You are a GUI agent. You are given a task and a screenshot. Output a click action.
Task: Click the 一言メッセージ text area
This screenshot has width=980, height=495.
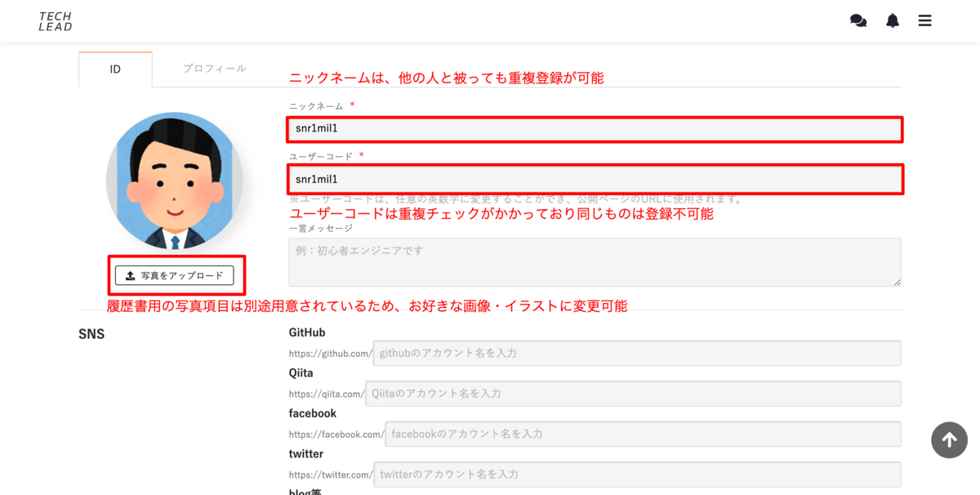coord(595,262)
